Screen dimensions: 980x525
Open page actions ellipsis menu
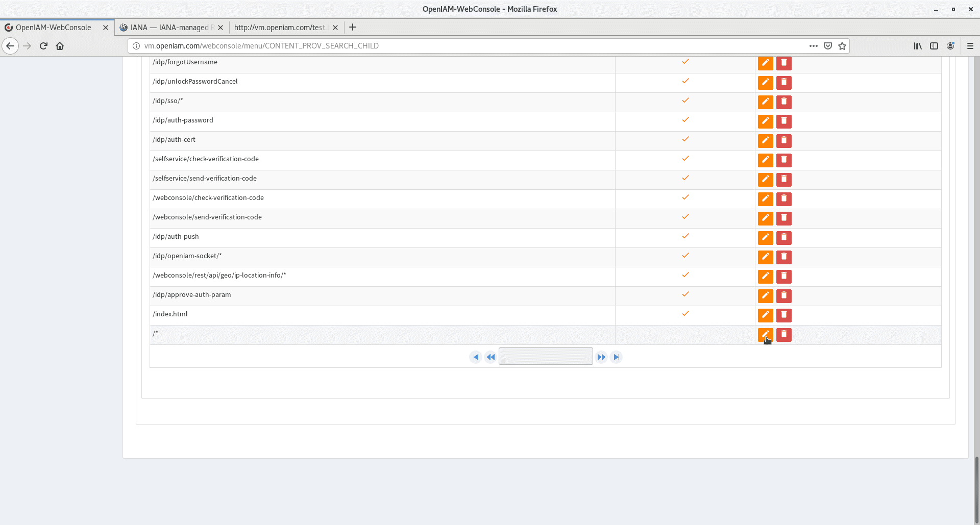click(813, 46)
